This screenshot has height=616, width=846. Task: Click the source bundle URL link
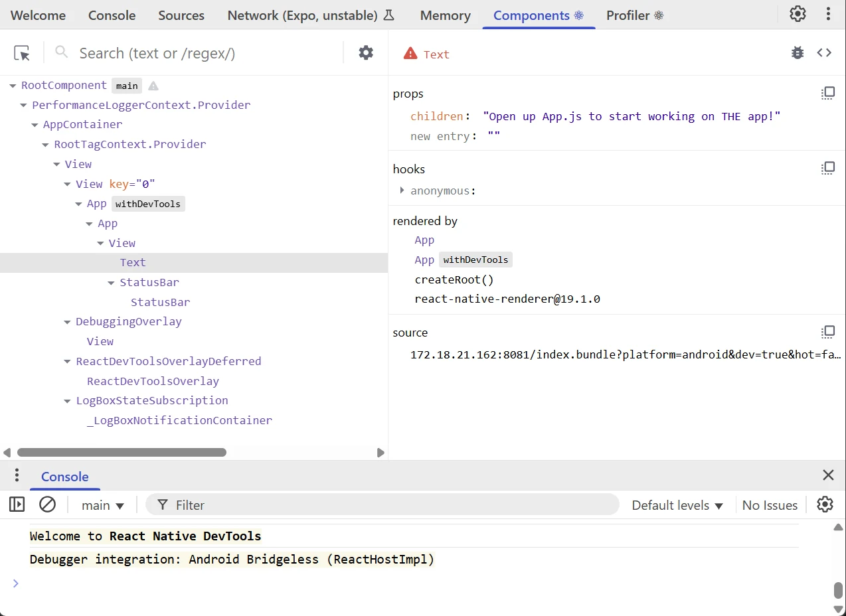pyautogui.click(x=626, y=354)
